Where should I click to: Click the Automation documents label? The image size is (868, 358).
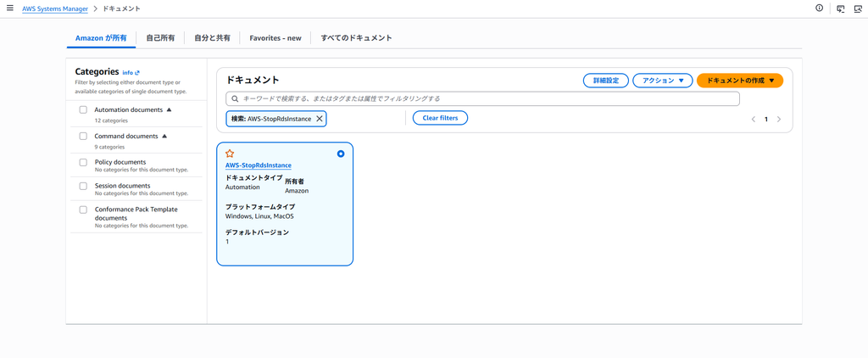click(129, 109)
